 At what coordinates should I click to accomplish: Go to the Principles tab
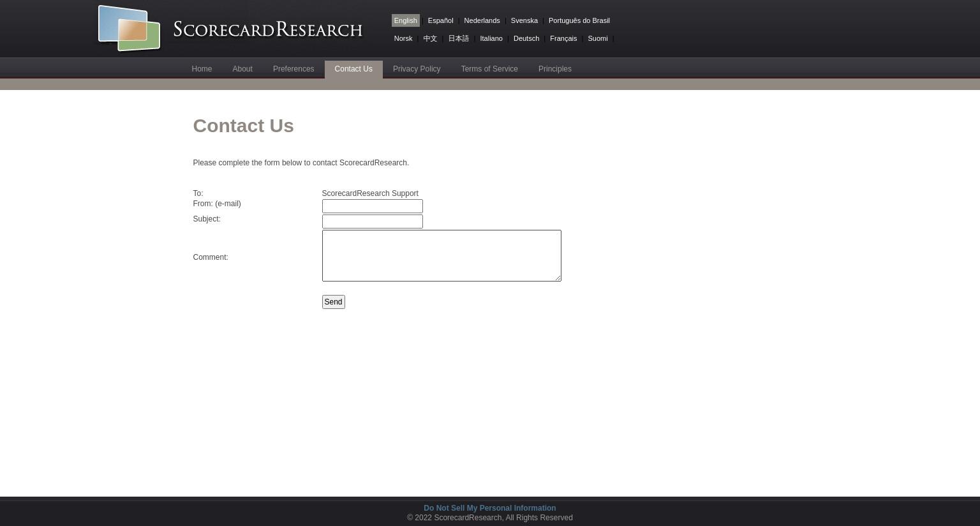(x=555, y=69)
